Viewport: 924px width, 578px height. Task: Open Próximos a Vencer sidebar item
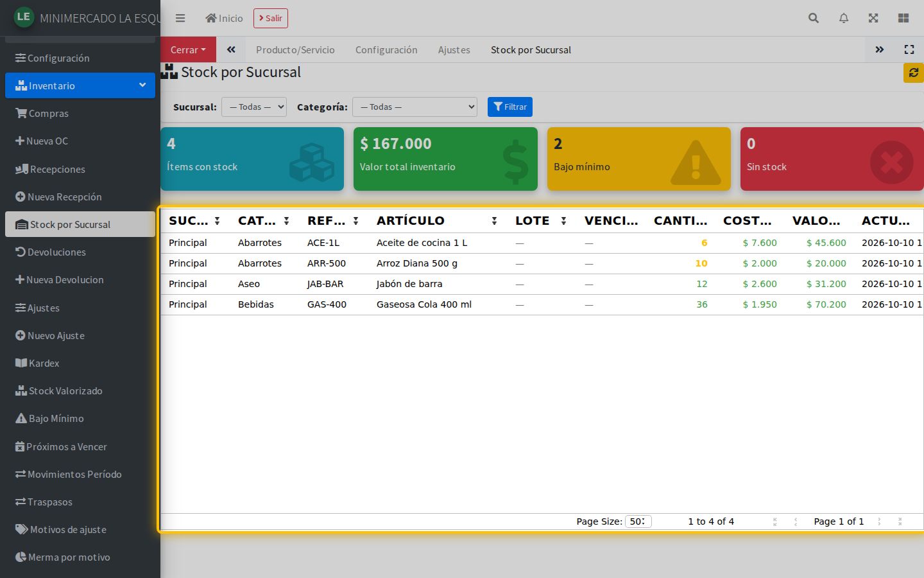(x=80, y=446)
